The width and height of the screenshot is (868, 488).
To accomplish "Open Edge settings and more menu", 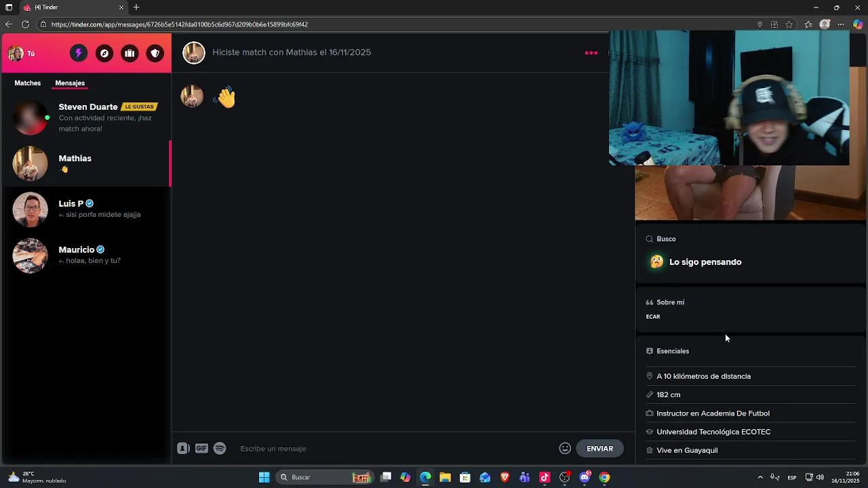I will coord(841,24).
